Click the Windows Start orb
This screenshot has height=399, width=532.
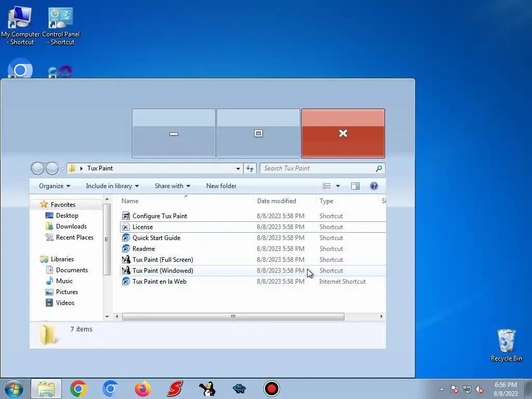pos(14,389)
